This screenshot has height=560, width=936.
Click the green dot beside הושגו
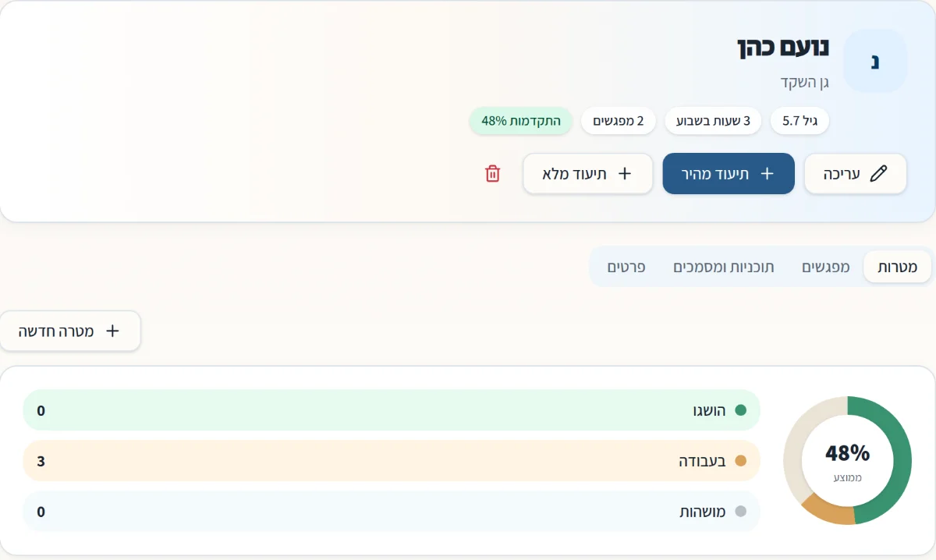pos(741,410)
